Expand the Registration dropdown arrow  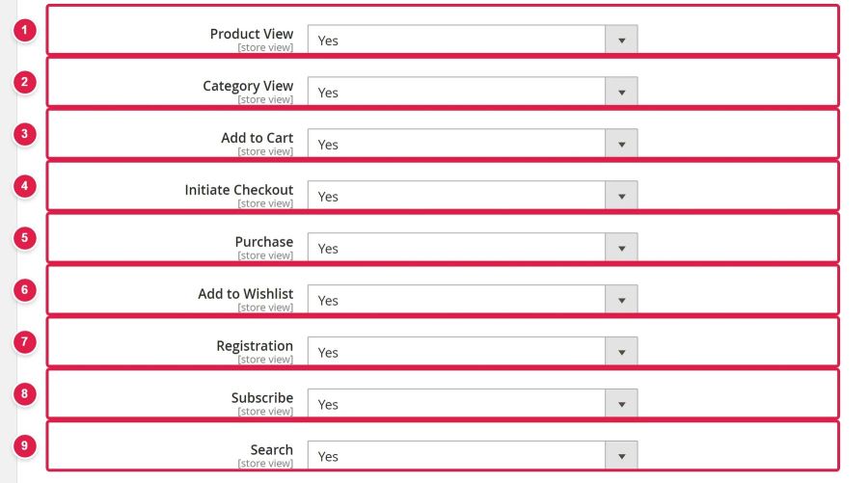[x=622, y=352]
